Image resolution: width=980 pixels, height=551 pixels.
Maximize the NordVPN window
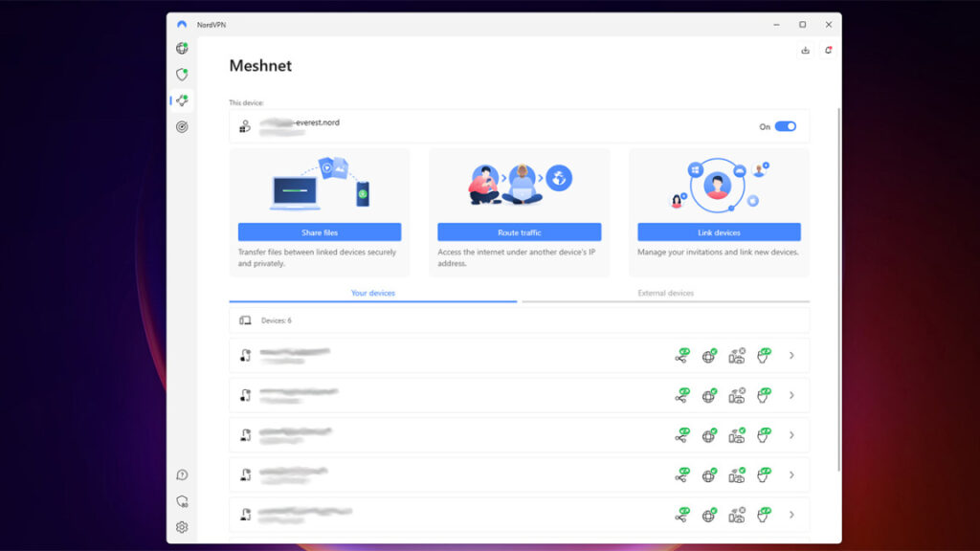pyautogui.click(x=803, y=25)
